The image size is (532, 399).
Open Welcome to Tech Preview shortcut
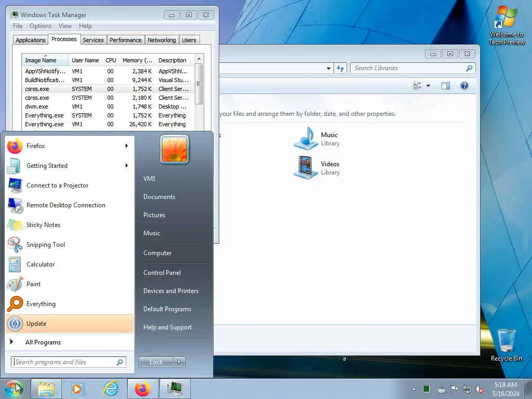(x=506, y=25)
